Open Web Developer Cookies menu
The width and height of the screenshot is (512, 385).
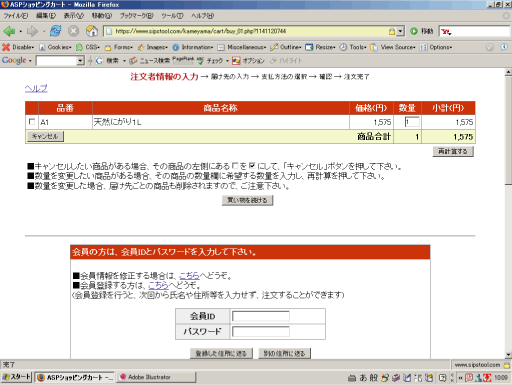(55, 47)
